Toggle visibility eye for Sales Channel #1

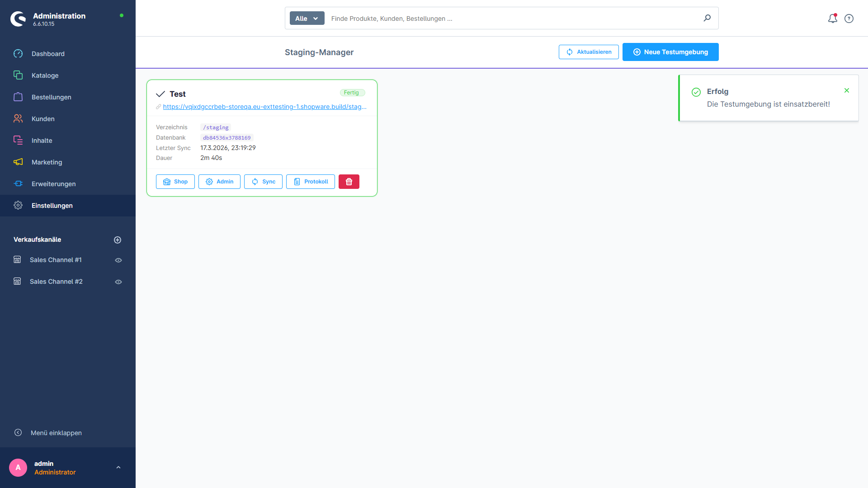(118, 260)
